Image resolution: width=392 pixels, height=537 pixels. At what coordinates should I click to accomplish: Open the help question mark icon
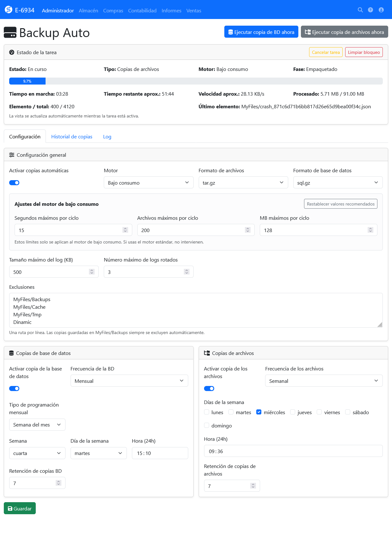(x=370, y=10)
